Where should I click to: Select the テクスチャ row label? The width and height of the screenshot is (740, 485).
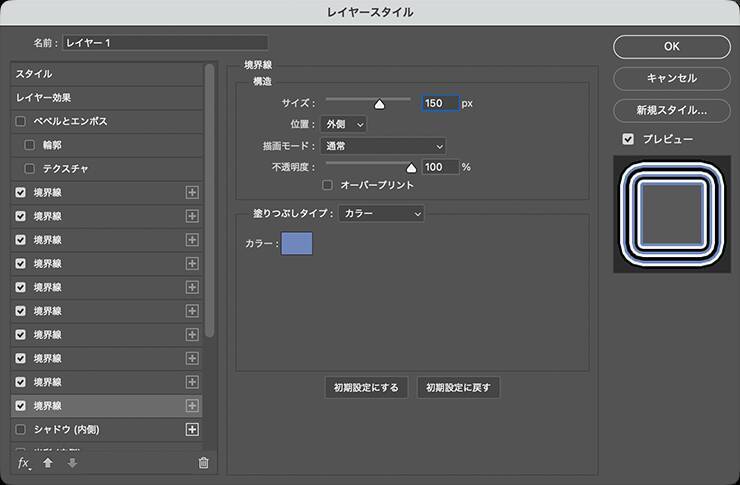click(66, 168)
